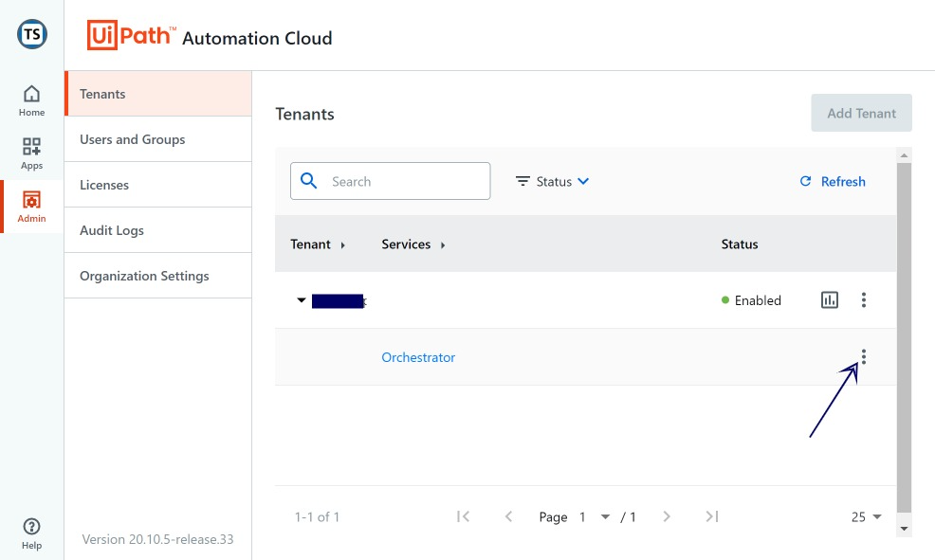This screenshot has height=560, width=935.
Task: Click the search magnifier icon
Action: click(x=308, y=181)
